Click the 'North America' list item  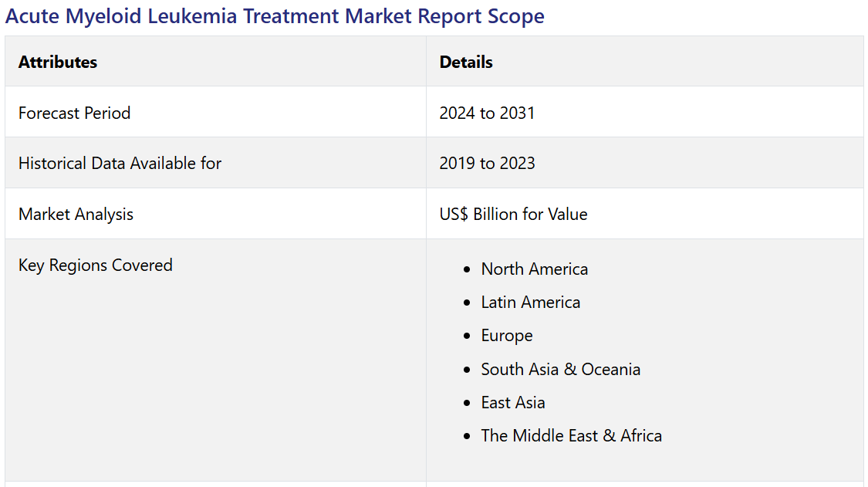click(534, 269)
